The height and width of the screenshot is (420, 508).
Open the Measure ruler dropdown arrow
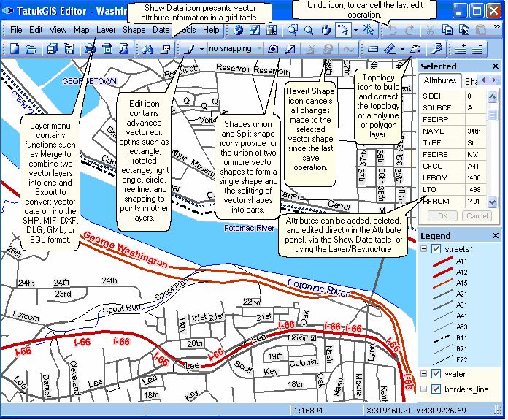pyautogui.click(x=402, y=49)
